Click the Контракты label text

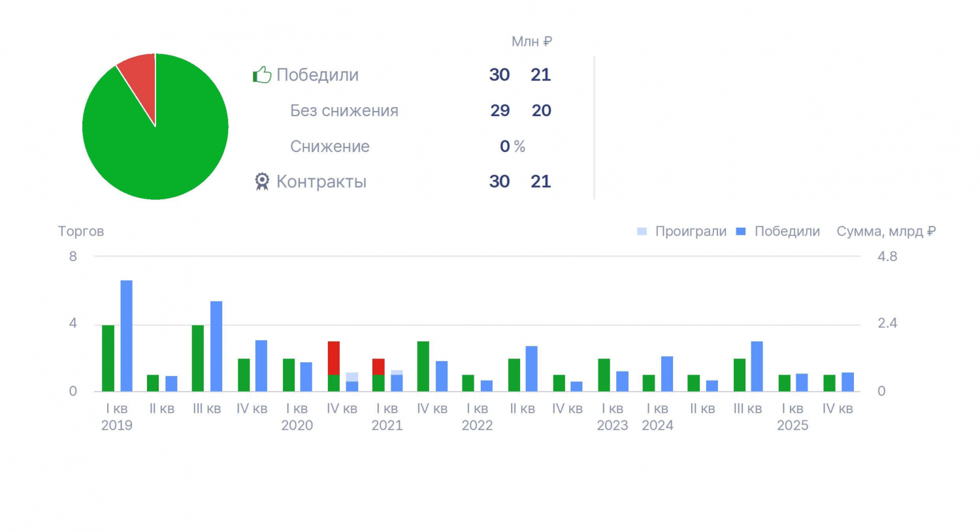[321, 181]
